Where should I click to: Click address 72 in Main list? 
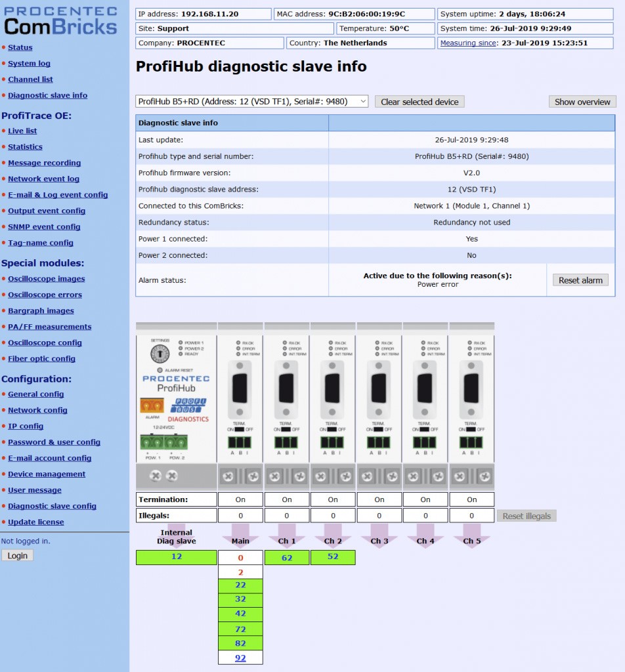[x=240, y=629]
